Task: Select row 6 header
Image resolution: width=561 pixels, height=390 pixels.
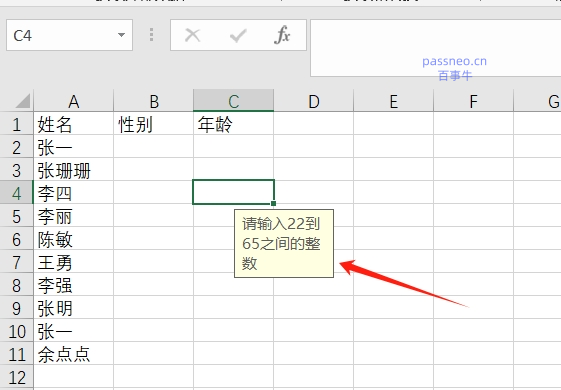Action: (16, 239)
